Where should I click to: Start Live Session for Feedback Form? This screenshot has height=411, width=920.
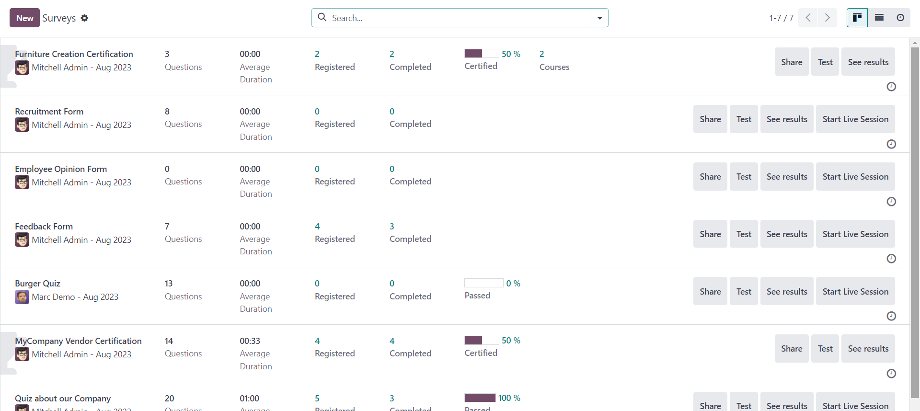[855, 234]
